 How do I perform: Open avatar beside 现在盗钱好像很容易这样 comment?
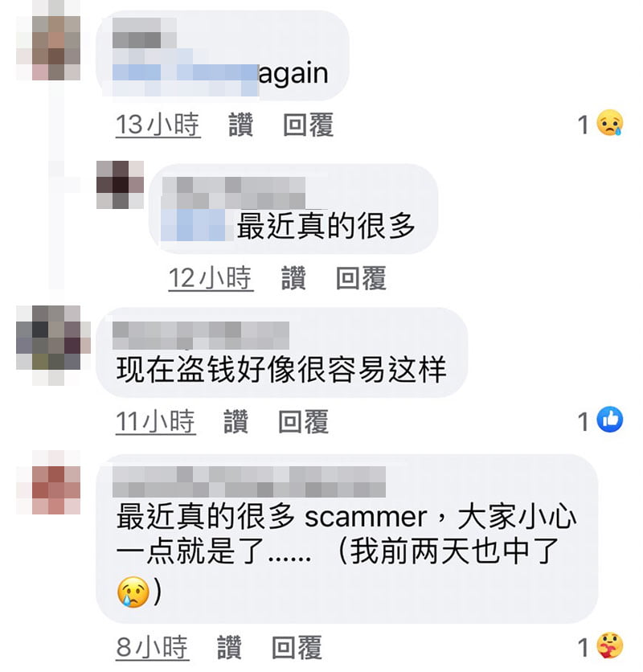point(53,345)
